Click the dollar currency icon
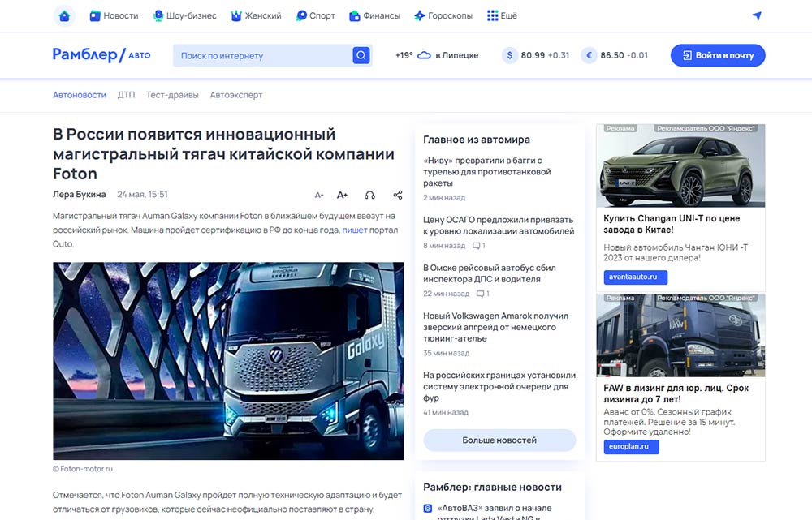 pyautogui.click(x=510, y=55)
